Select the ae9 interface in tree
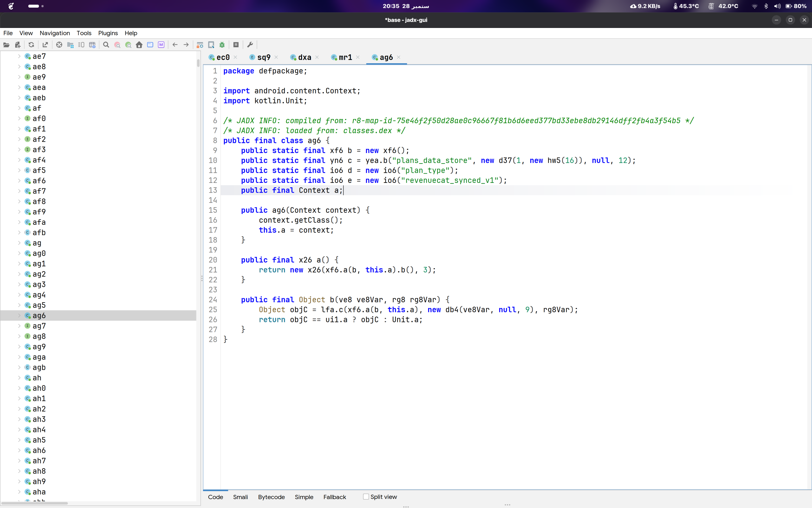812x508 pixels. pyautogui.click(x=39, y=77)
